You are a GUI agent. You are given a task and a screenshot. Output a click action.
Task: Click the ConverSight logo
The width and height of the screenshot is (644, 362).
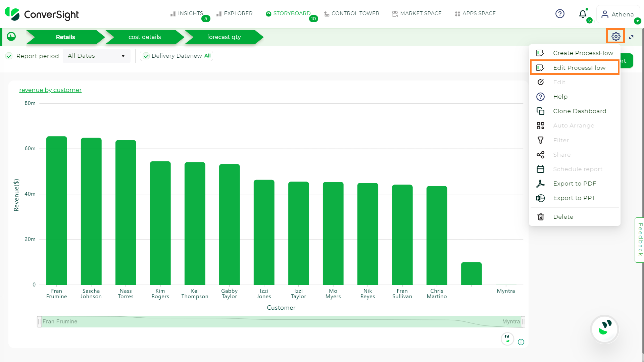coord(42,14)
